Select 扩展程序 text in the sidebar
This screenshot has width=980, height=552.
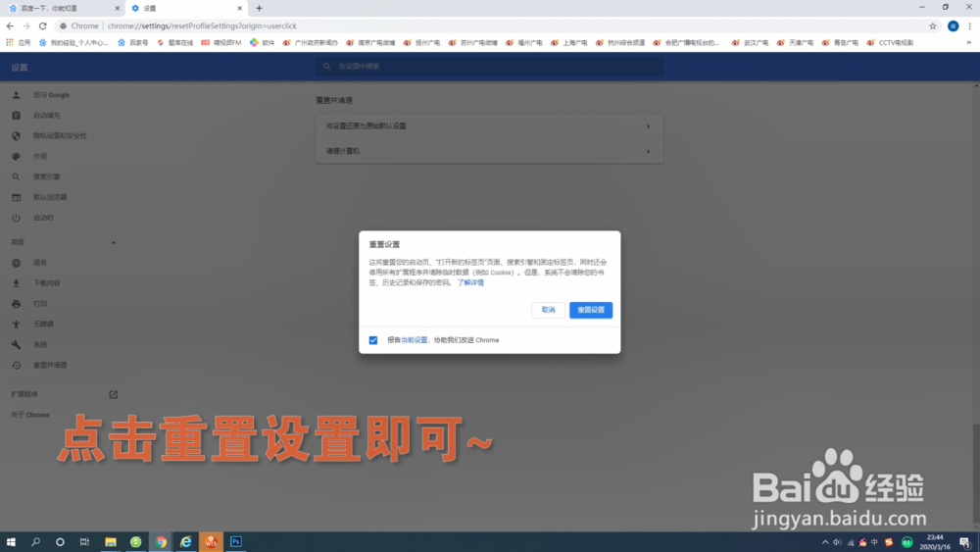click(24, 394)
